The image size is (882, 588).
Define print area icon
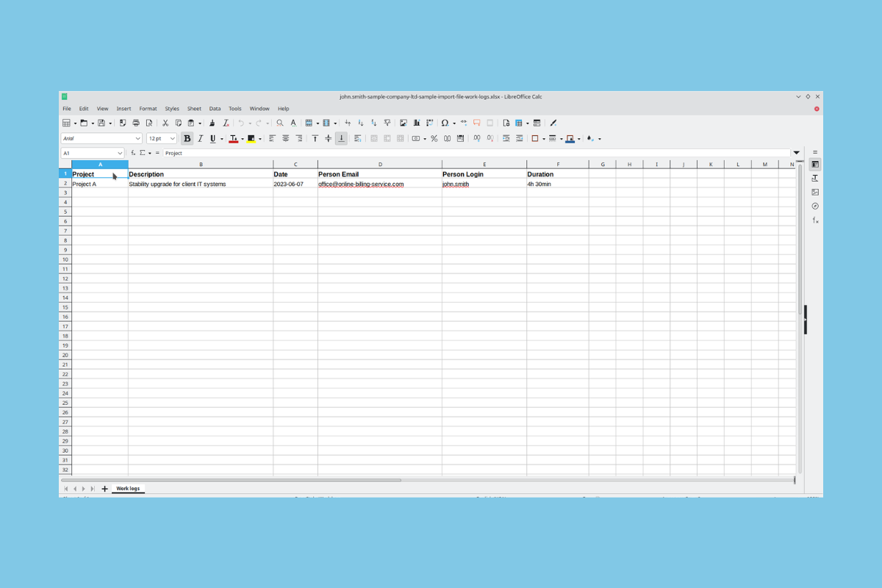click(506, 123)
